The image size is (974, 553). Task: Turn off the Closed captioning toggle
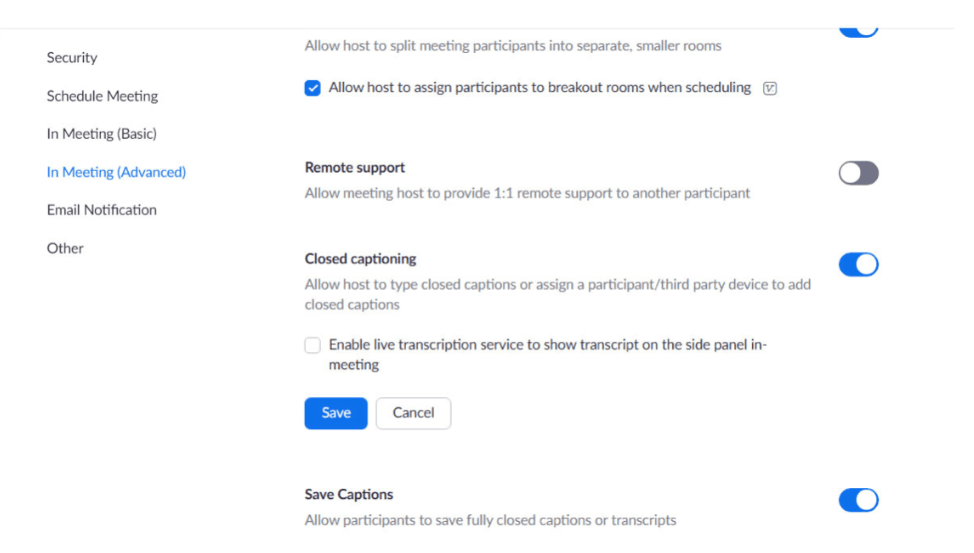click(x=858, y=265)
